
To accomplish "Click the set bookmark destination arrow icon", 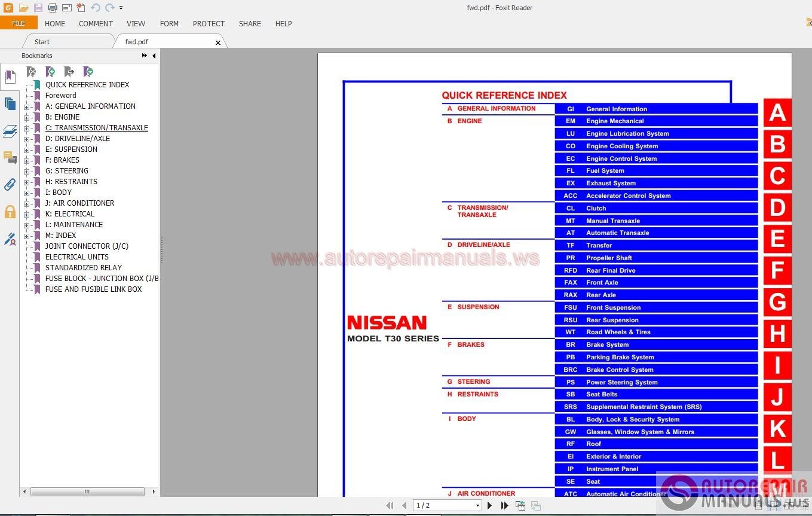I will [x=69, y=72].
